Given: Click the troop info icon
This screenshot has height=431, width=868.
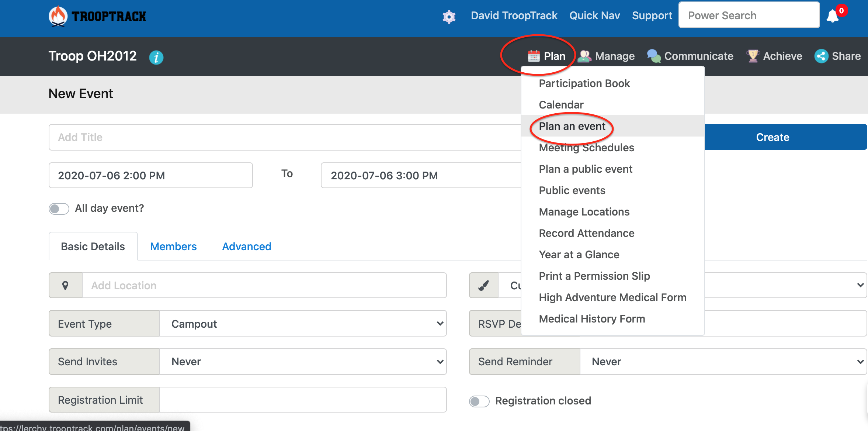Looking at the screenshot, I should coord(156,57).
